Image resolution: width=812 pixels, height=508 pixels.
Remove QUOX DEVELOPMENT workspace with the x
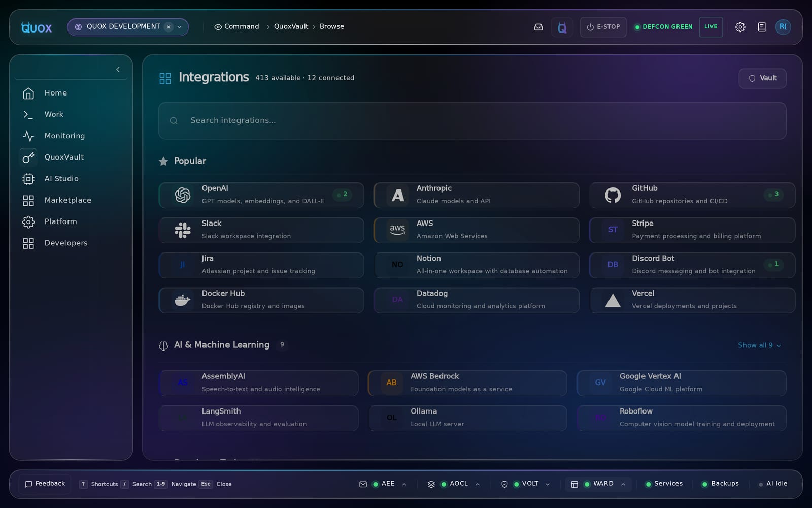click(168, 27)
